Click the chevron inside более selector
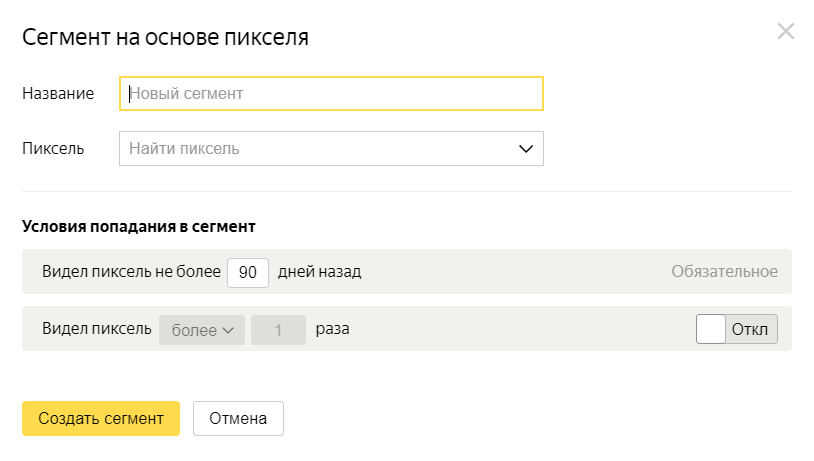This screenshot has height=461, width=814. click(228, 330)
